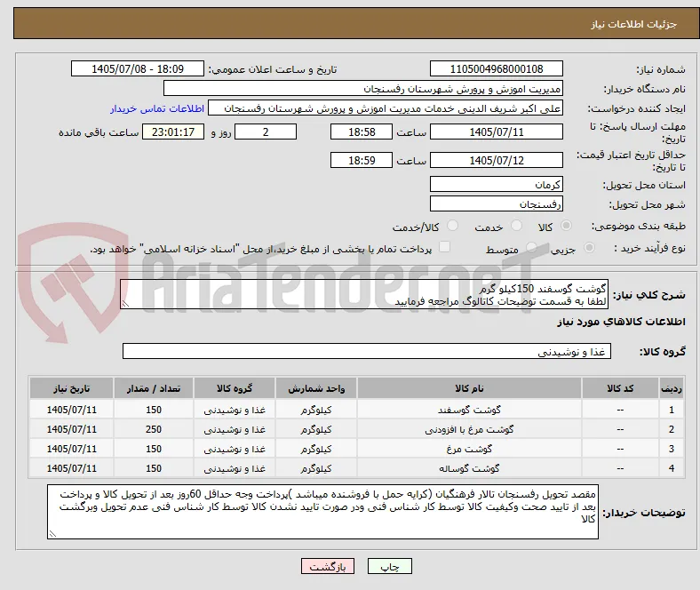This screenshot has height=590, width=700.
Task: Click the ردیف column header
Action: 671,388
